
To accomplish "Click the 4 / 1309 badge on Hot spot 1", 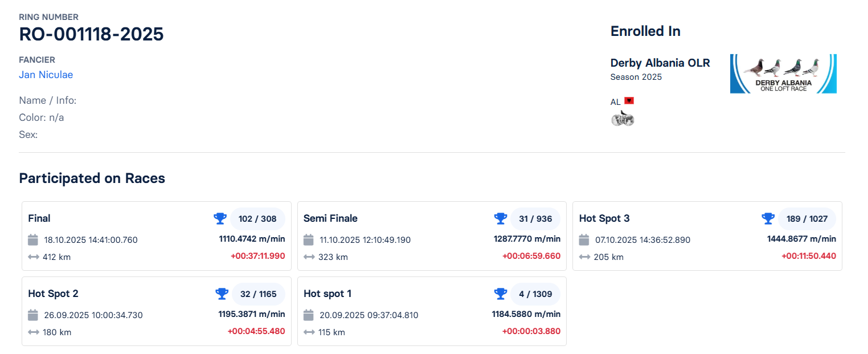I will point(535,294).
